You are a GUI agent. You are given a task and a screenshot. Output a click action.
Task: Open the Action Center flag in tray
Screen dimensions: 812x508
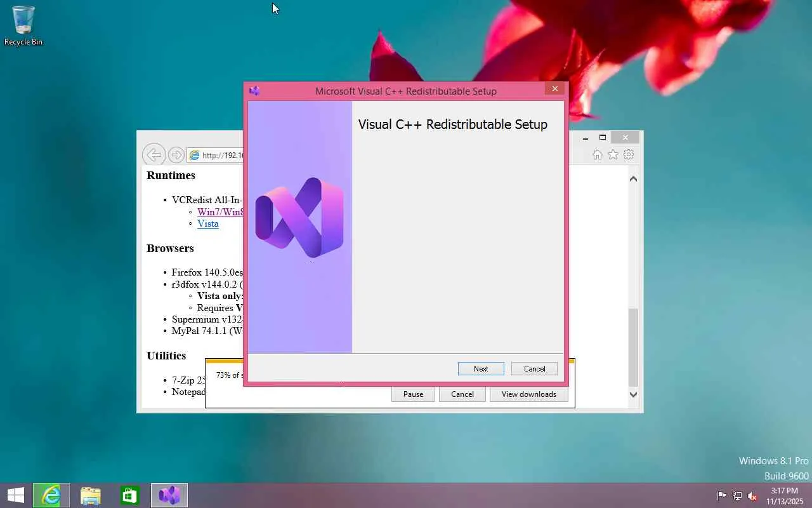[x=721, y=496]
